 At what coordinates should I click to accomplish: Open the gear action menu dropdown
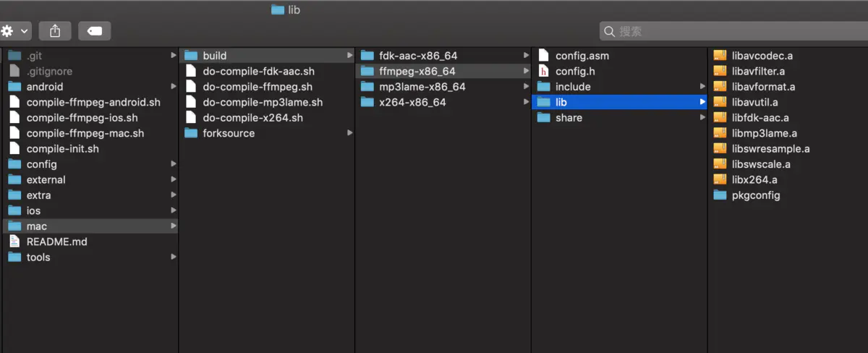pos(14,31)
